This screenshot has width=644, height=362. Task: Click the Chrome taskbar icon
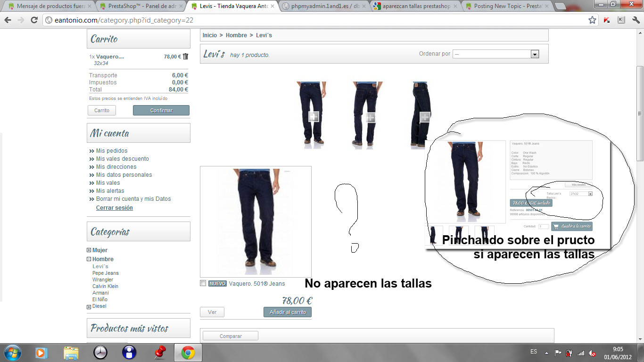[x=188, y=353]
